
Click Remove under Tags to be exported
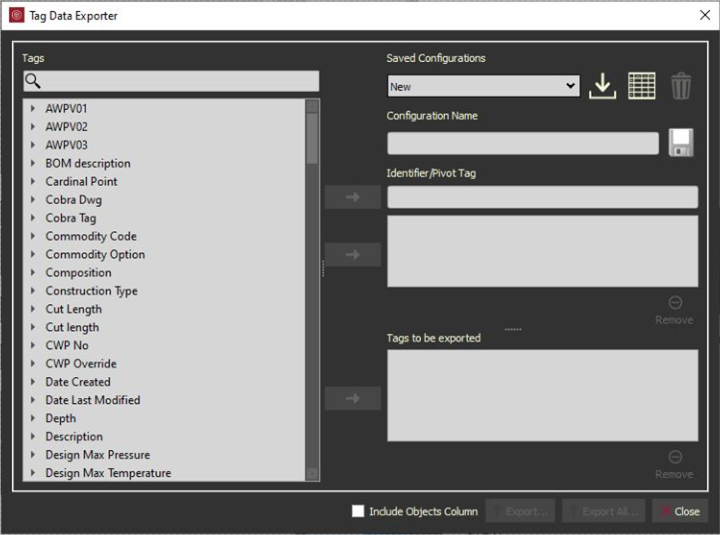pos(674,465)
